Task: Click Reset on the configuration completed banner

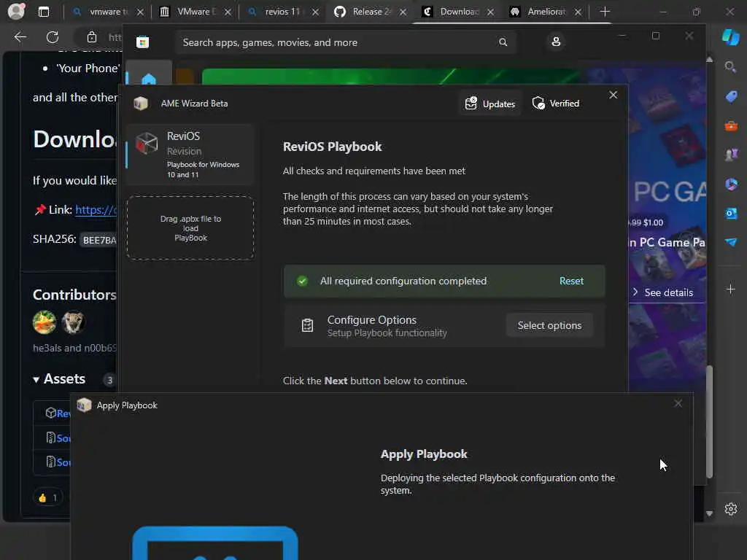Action: [571, 281]
